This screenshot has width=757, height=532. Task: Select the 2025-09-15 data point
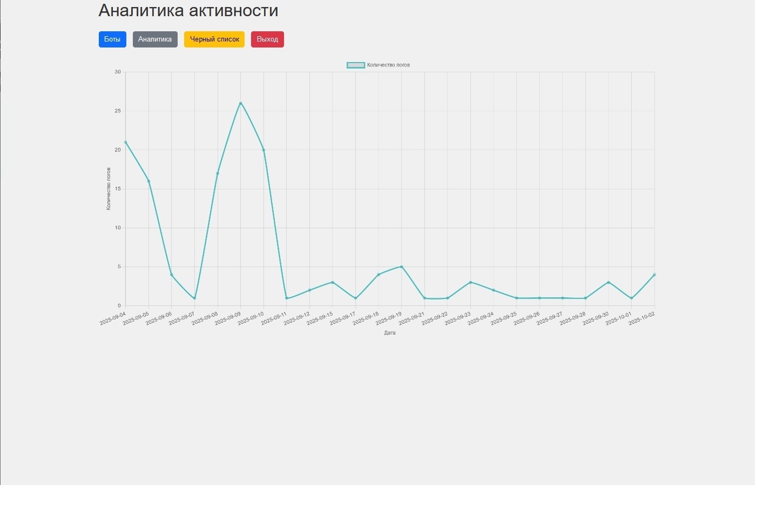(333, 283)
